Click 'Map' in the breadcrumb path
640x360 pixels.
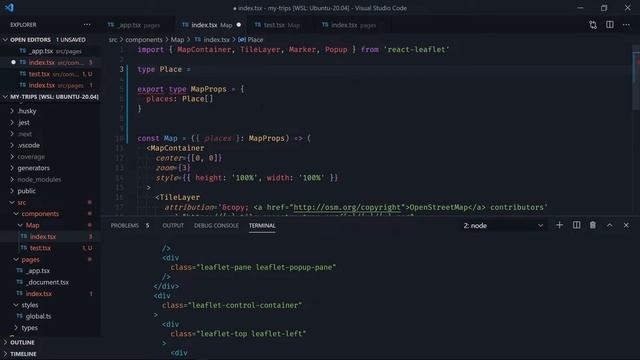[x=177, y=40]
